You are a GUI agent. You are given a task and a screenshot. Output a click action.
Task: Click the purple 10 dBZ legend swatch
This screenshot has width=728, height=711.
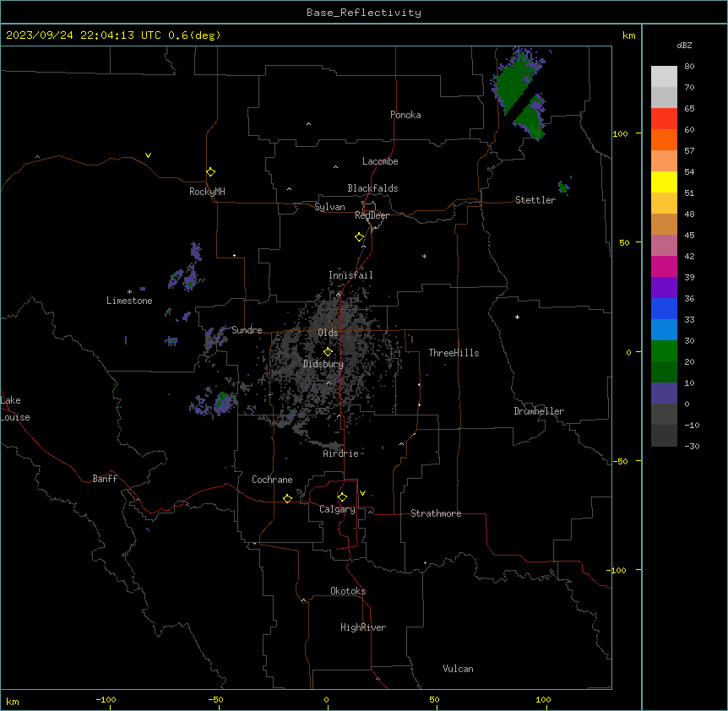(x=664, y=393)
